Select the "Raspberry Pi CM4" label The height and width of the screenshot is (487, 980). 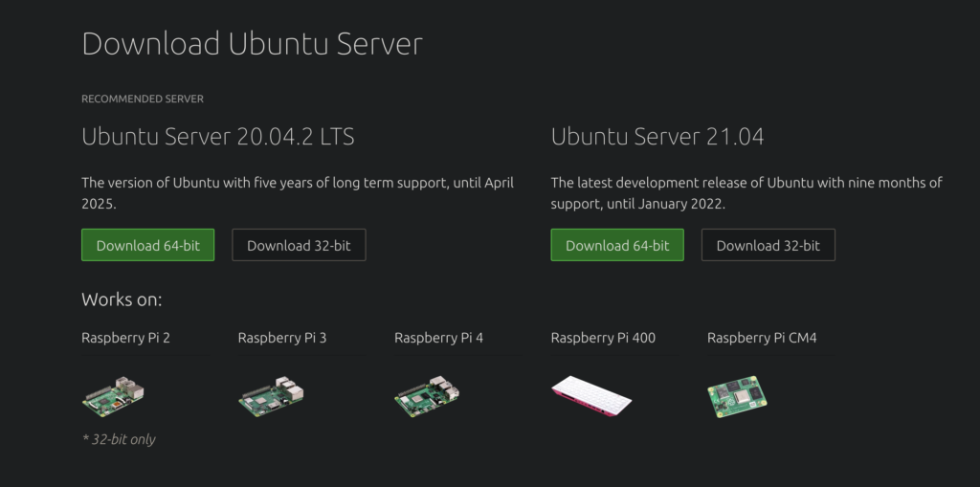(762, 338)
